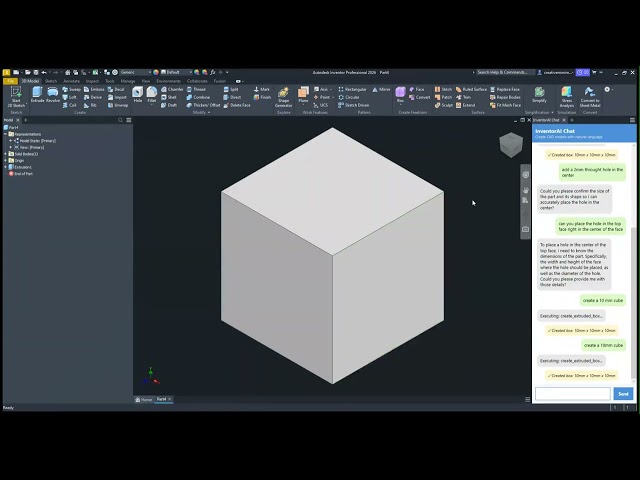Viewport: 640px width, 480px height.
Task: Expand the Modify panel dropdown arrow
Action: click(209, 112)
